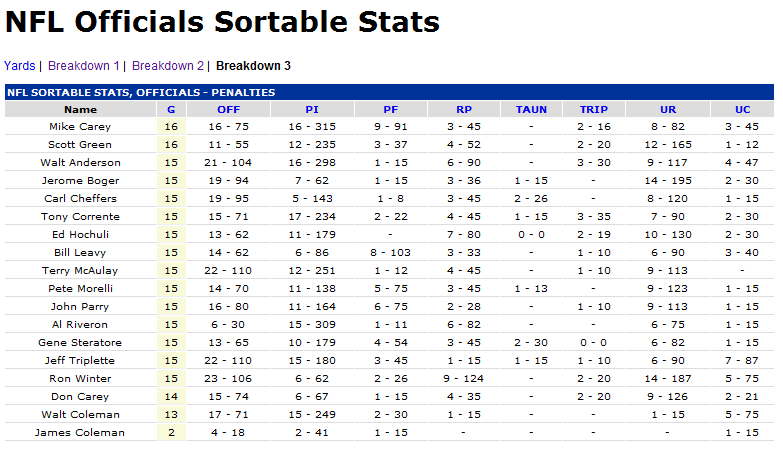
Task: Sort by RP column header
Action: coord(463,109)
